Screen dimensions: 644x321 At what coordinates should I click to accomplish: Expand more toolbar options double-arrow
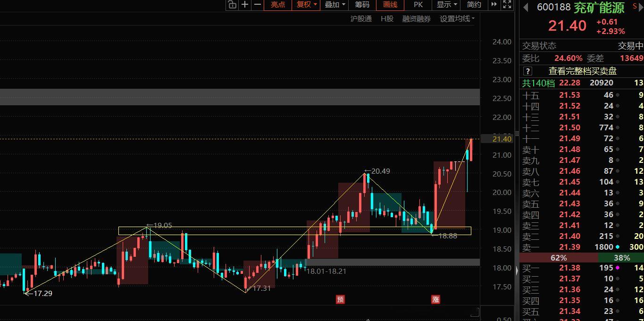pyautogui.click(x=494, y=4)
